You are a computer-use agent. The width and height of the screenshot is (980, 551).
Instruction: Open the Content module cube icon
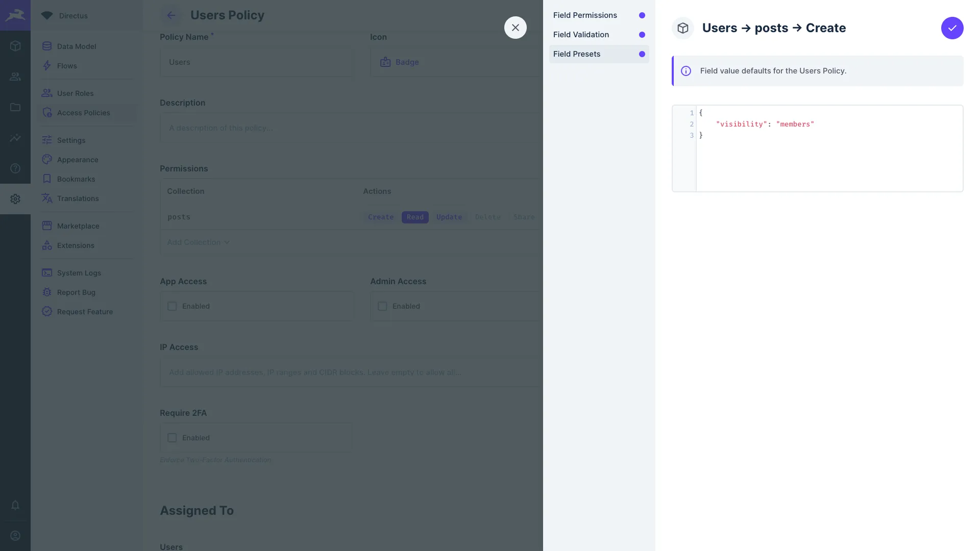15,46
